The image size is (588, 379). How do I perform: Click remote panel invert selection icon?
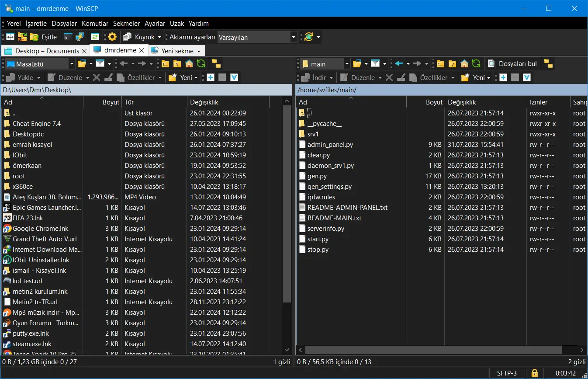tap(527, 77)
